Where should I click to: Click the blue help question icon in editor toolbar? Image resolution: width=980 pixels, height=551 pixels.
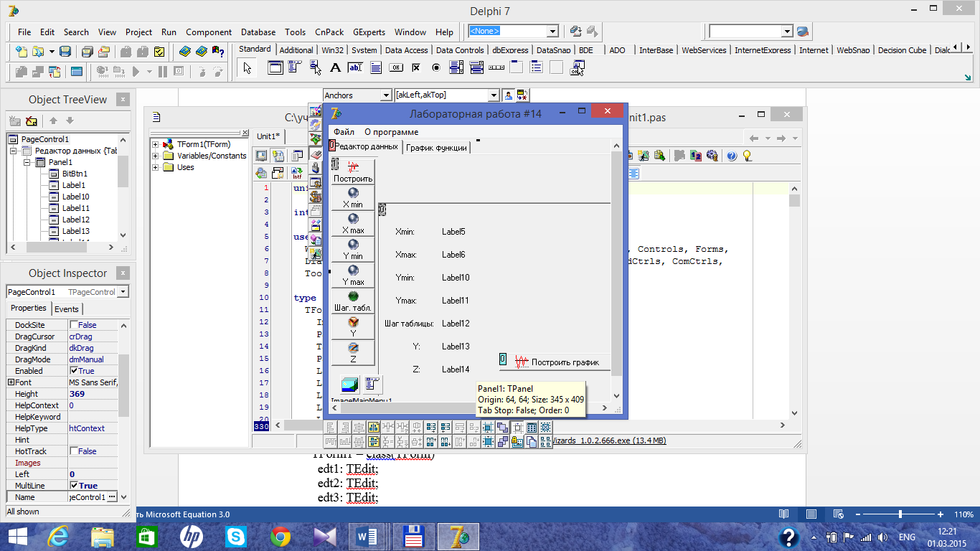[732, 155]
